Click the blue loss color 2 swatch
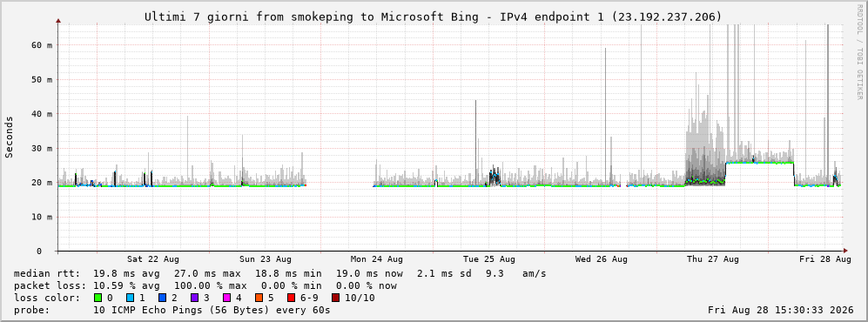This screenshot has width=868, height=322. (162, 299)
